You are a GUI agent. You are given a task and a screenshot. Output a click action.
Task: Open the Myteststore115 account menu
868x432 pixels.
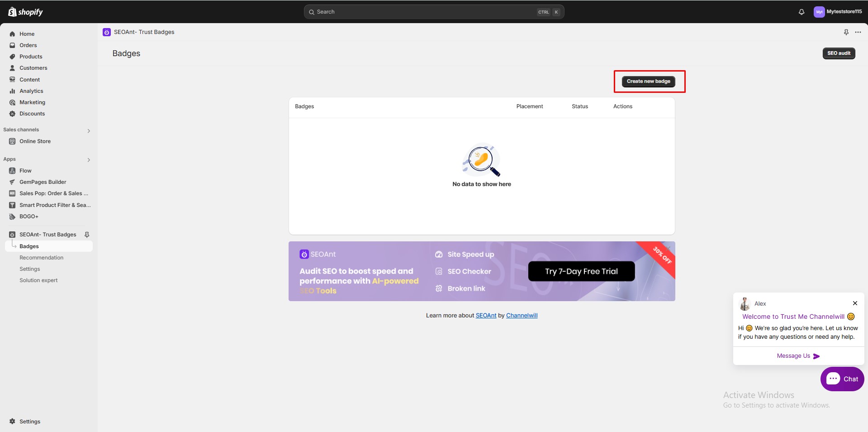click(x=838, y=12)
